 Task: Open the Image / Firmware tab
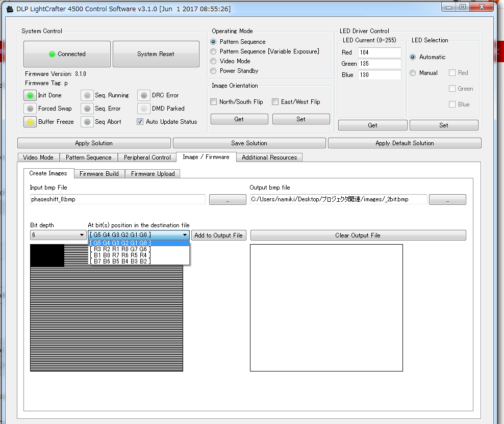(206, 157)
